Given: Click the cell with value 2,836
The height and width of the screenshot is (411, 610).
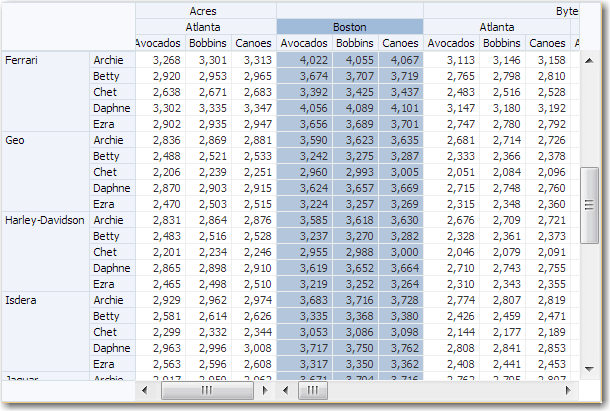Looking at the screenshot, I should pyautogui.click(x=161, y=140).
